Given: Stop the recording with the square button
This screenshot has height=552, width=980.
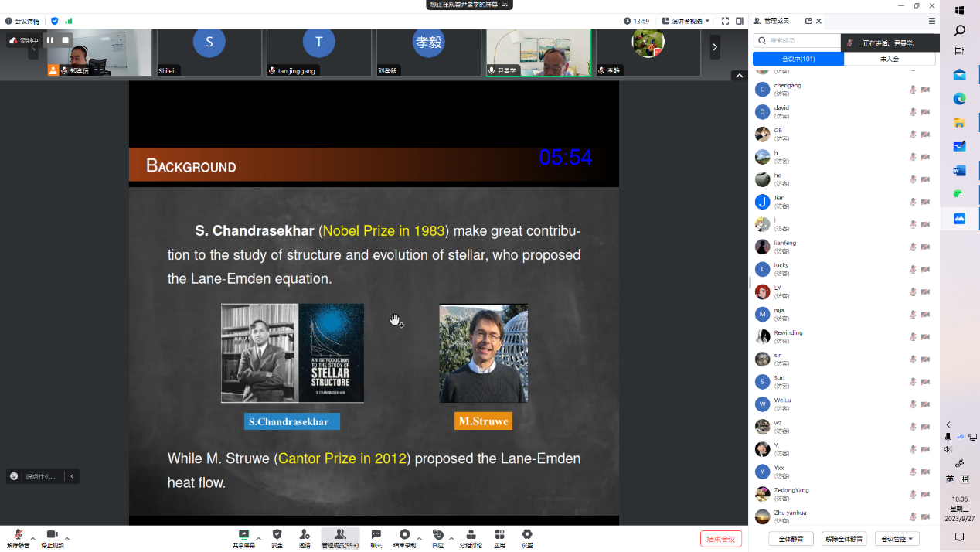Looking at the screenshot, I should click(x=66, y=40).
